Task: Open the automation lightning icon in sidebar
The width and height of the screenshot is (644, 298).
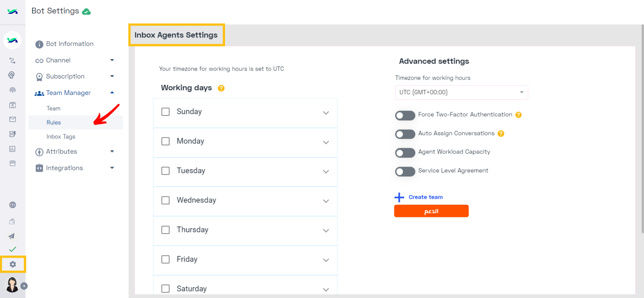Action: click(12, 134)
